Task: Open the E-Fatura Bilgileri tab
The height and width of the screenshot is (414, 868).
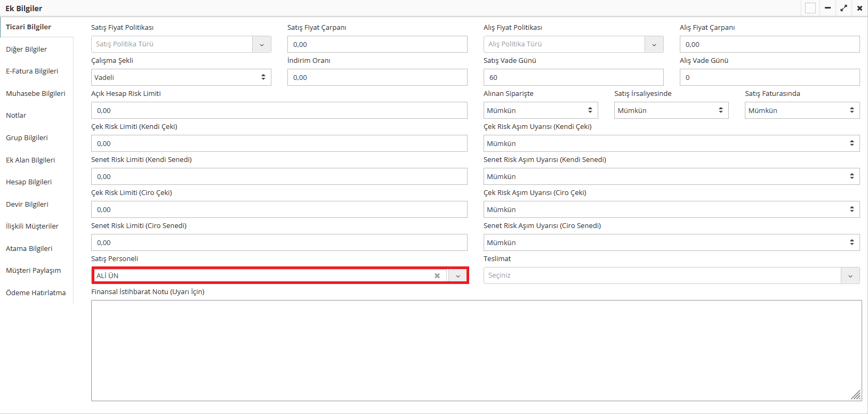Action: pos(32,71)
